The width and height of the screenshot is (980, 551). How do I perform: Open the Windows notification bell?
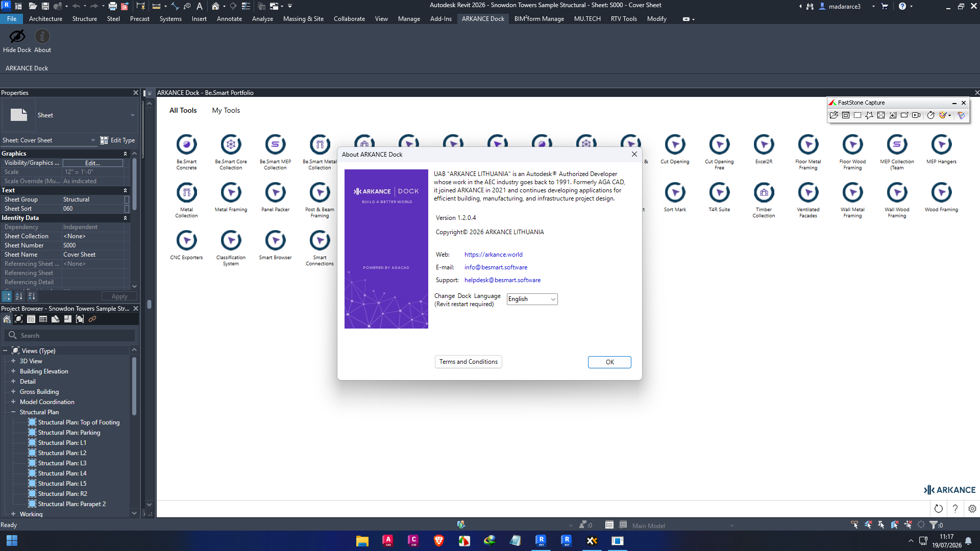coord(968,541)
